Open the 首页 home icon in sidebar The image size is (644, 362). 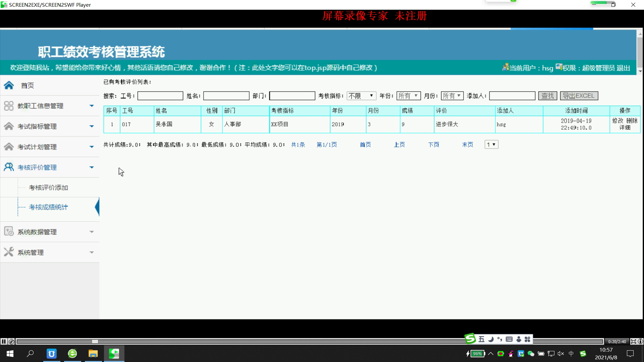pyautogui.click(x=9, y=85)
